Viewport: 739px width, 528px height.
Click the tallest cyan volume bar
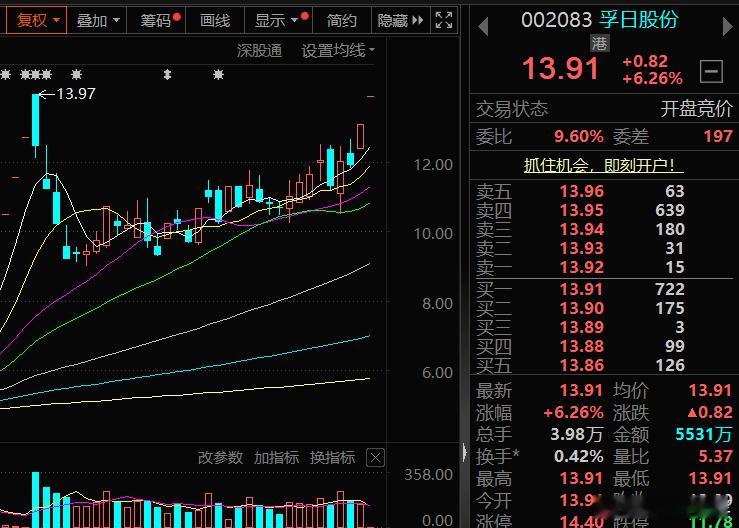point(35,499)
